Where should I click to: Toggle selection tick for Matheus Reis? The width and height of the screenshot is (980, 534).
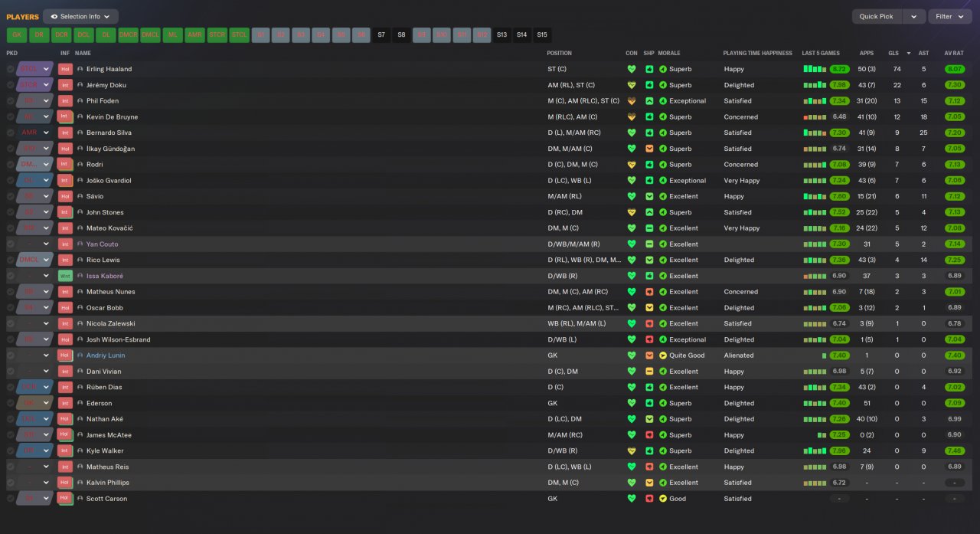(x=11, y=467)
